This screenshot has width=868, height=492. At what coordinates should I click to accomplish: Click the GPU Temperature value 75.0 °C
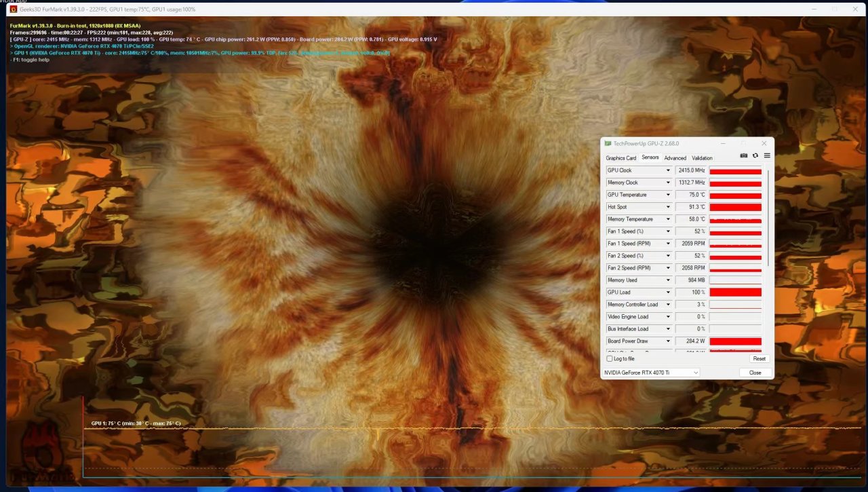691,195
